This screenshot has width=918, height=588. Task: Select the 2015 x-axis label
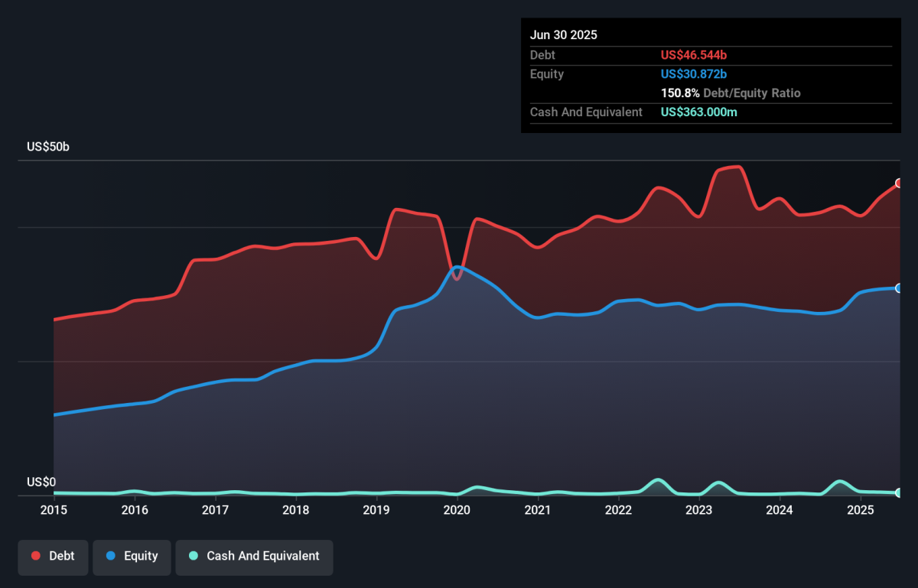point(54,510)
